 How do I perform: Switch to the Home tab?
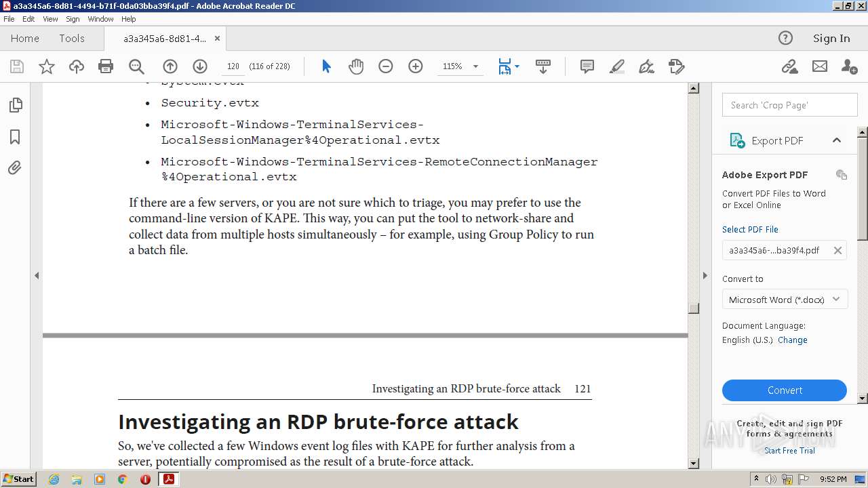click(25, 39)
